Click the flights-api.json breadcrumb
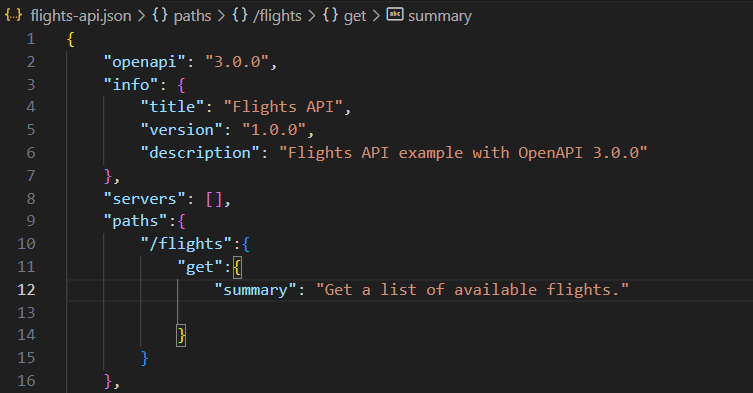The width and height of the screenshot is (753, 393). click(x=81, y=16)
